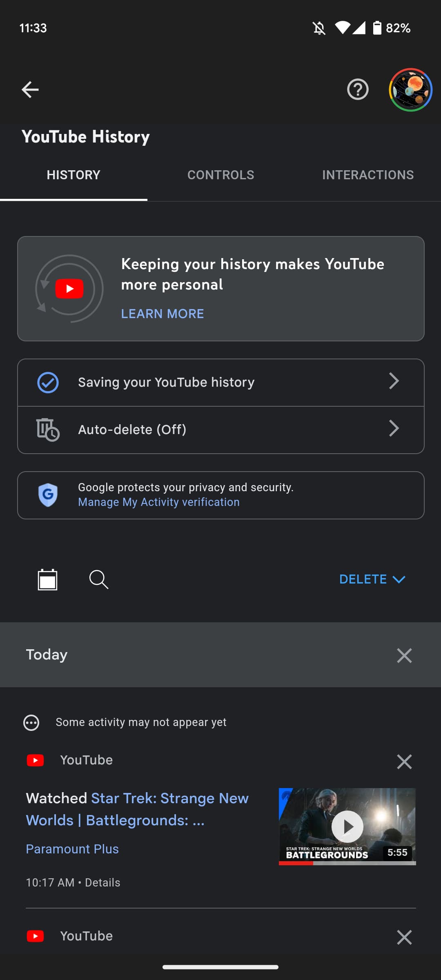Switch to the INTERACTIONS tab
This screenshot has width=441, height=980.
click(x=367, y=175)
